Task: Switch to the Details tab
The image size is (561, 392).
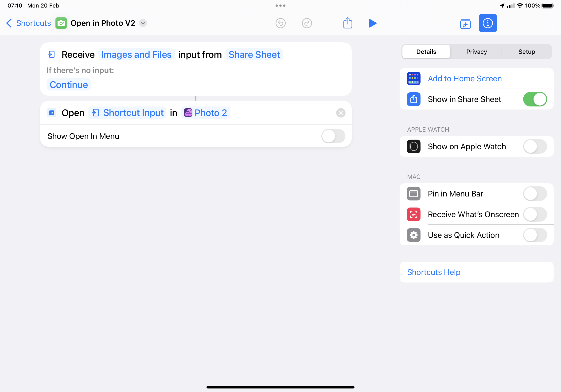Action: tap(426, 52)
